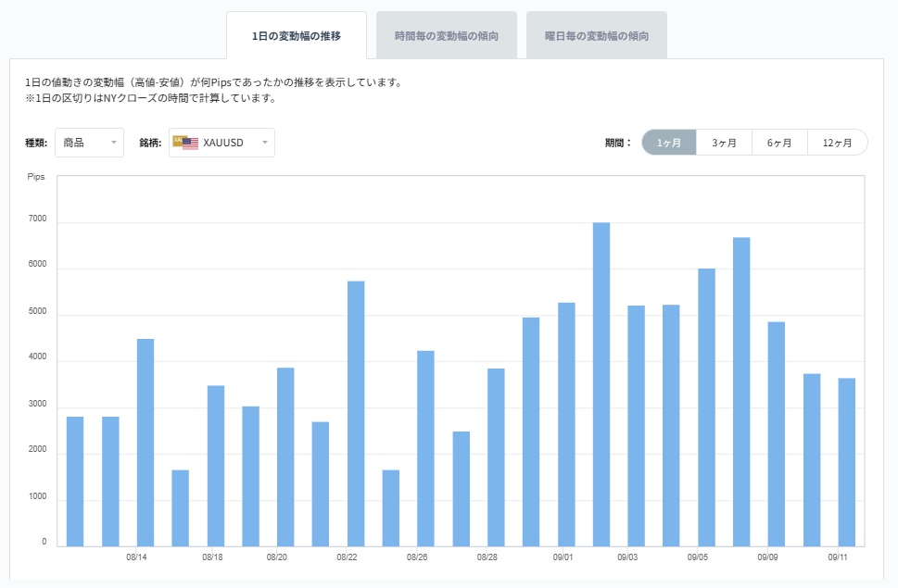
Task: Click the bar above the 09/05 label
Action: (707, 407)
